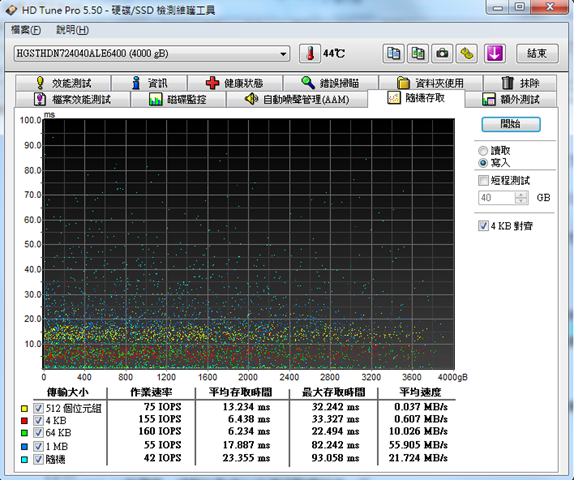574x480 pixels.
Task: Toggle the 4 KB 對齊 alignment checkbox
Action: (483, 226)
